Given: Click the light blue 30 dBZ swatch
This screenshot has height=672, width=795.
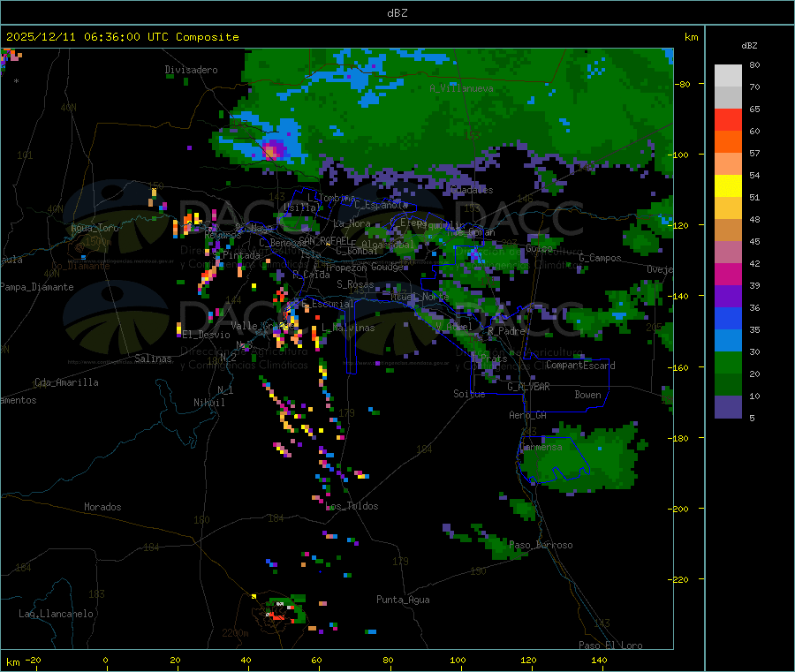Looking at the screenshot, I should [x=728, y=341].
